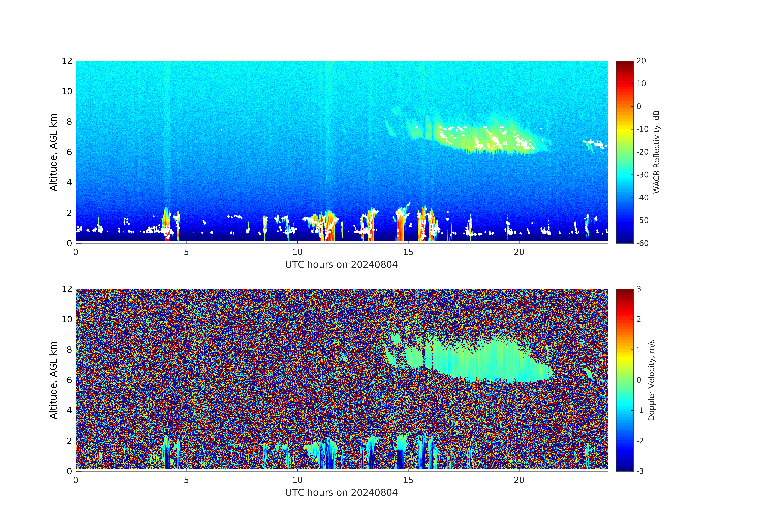The image size is (775, 532).
Task: Click the top plot's 'Altitude, AGL km' label
Action: coord(53,152)
